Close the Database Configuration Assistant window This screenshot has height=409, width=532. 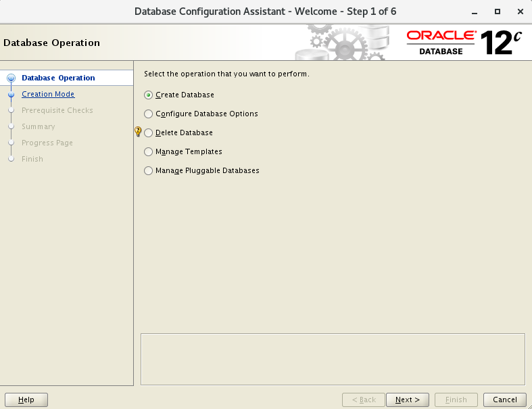[518, 12]
